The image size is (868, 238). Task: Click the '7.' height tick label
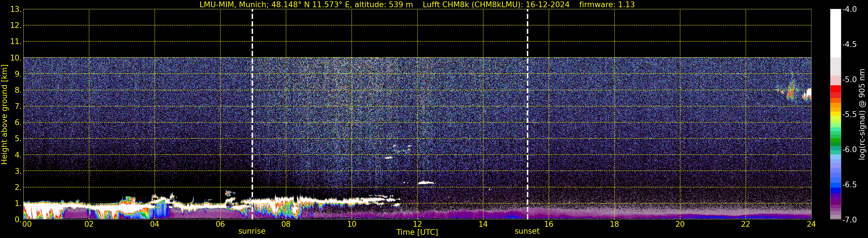click(18, 107)
